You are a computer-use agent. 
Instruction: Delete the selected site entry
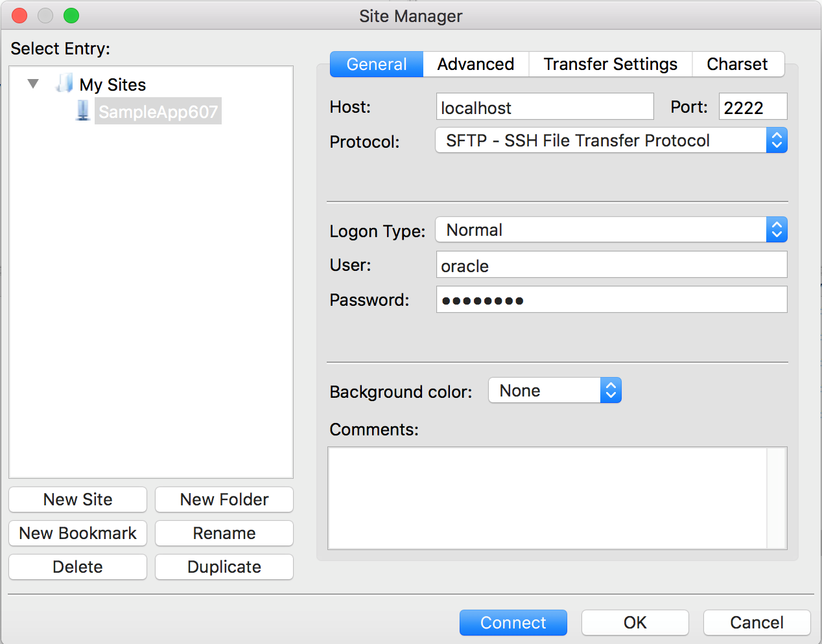pyautogui.click(x=78, y=567)
